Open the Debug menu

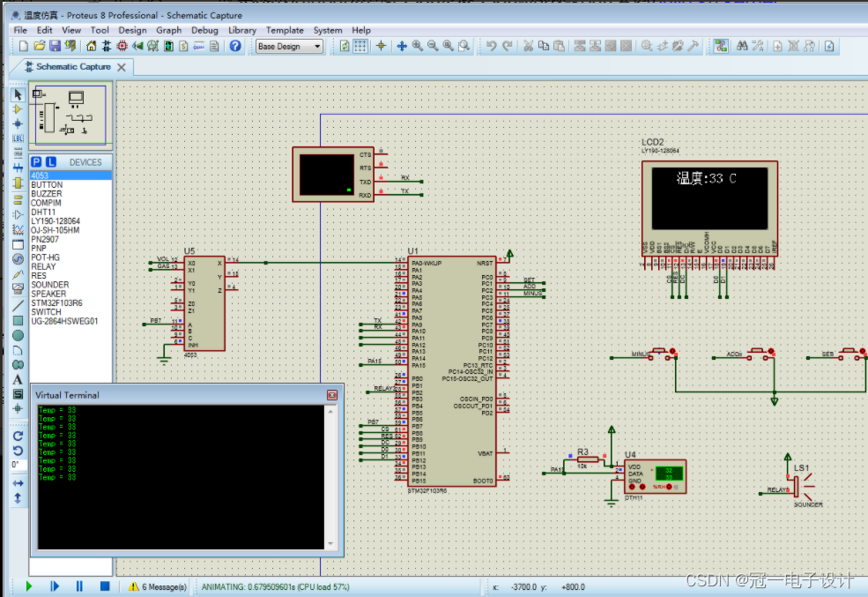204,31
